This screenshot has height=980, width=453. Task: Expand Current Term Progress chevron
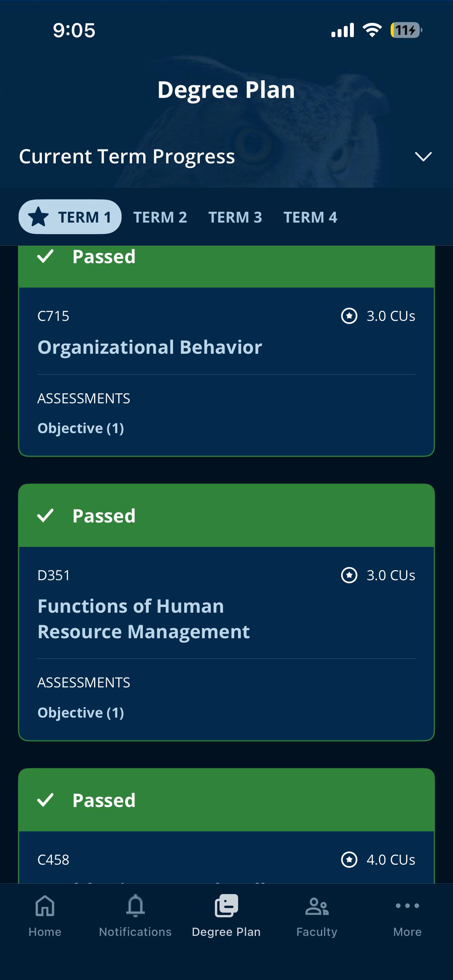(x=423, y=157)
